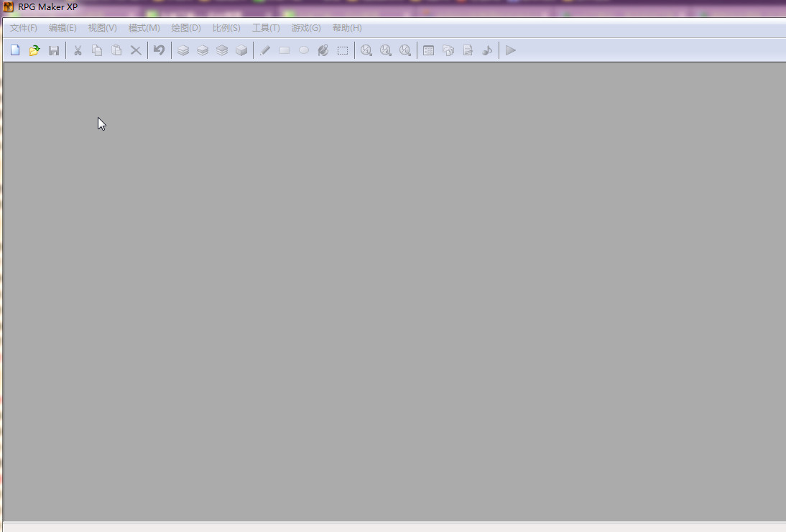Set map zoom to 1:1 scale
786x532 pixels.
366,50
